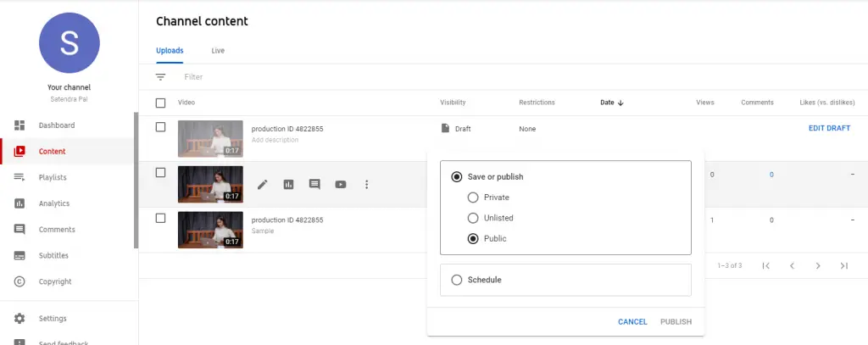This screenshot has height=345, width=868.
Task: Choose Private visibility radio button
Action: pyautogui.click(x=473, y=198)
